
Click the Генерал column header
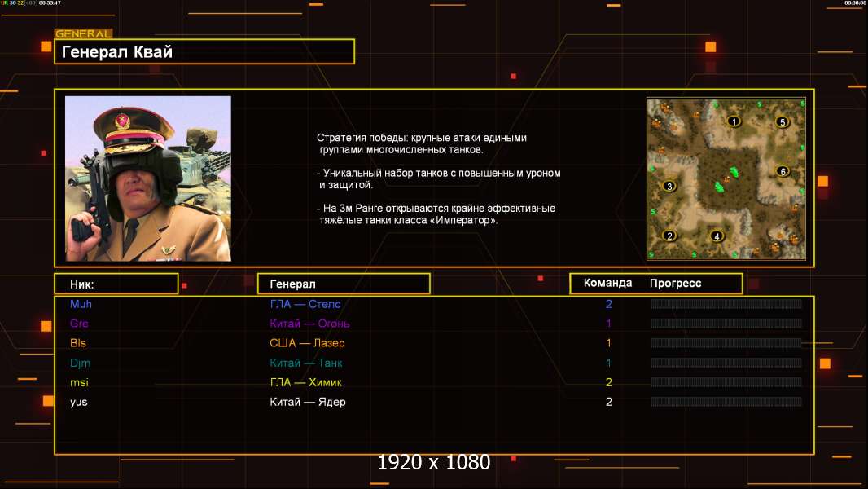click(343, 284)
